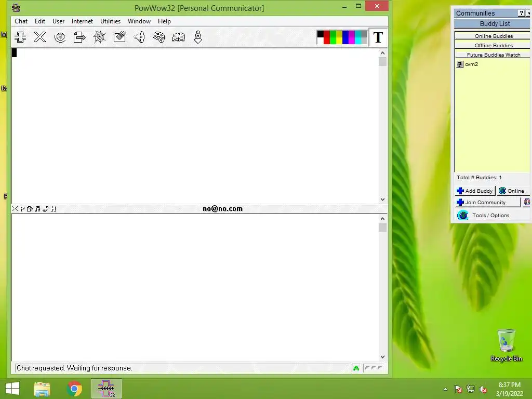532x399 pixels.
Task: Click the Communities panel help question mark
Action: 522,13
